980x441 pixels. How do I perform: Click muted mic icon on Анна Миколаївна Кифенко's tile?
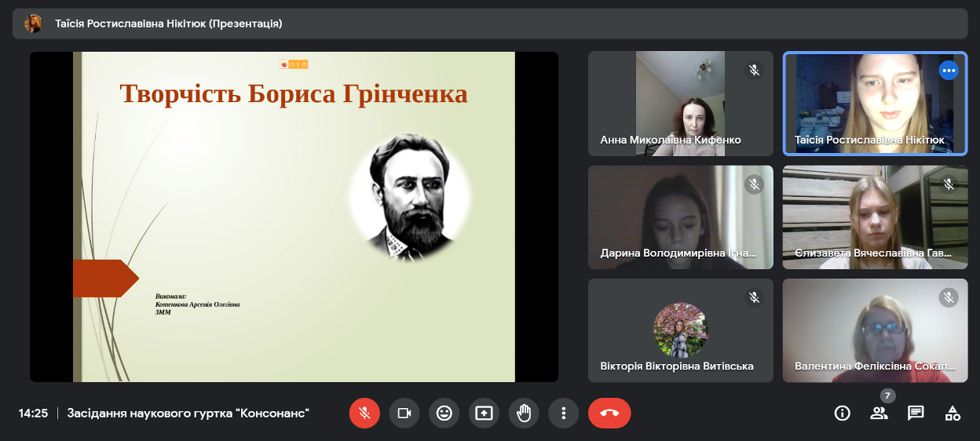[754, 71]
